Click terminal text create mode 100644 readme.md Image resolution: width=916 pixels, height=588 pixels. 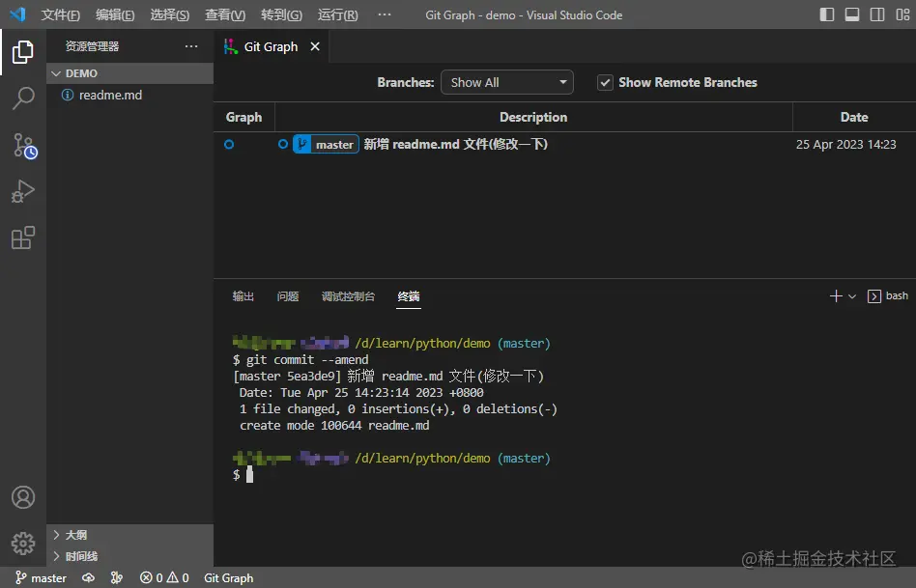click(x=334, y=425)
